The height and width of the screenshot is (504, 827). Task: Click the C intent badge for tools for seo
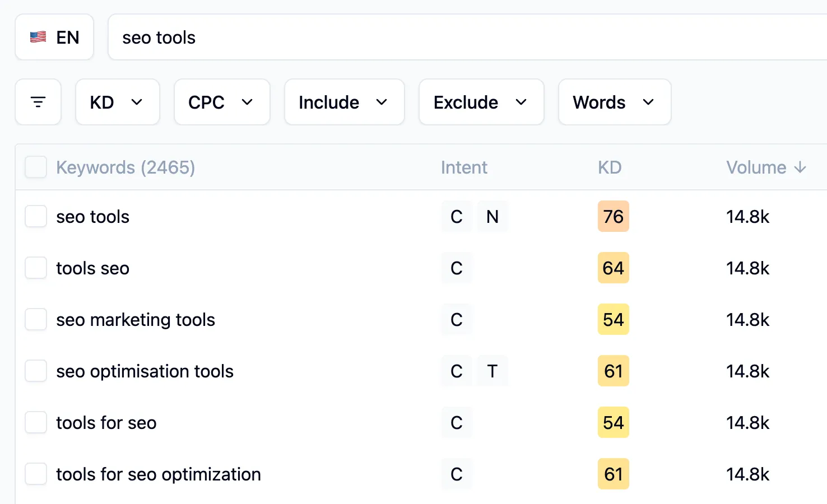457,423
